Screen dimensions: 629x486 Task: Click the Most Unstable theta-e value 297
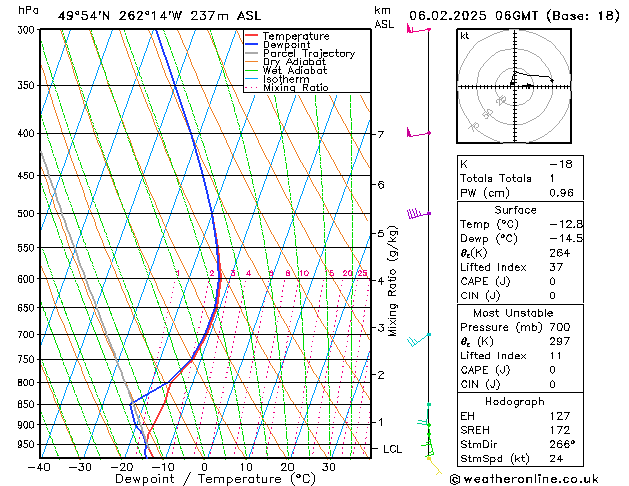point(560,341)
